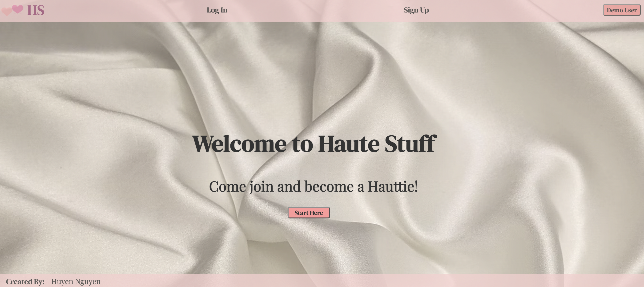Click the Created By label in footer
Viewport: 644px width, 287px height.
click(x=25, y=282)
